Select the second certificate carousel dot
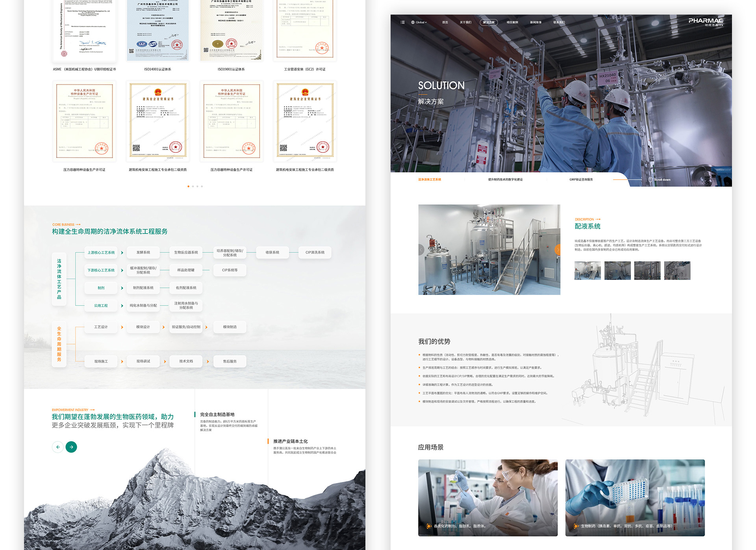 click(x=193, y=186)
